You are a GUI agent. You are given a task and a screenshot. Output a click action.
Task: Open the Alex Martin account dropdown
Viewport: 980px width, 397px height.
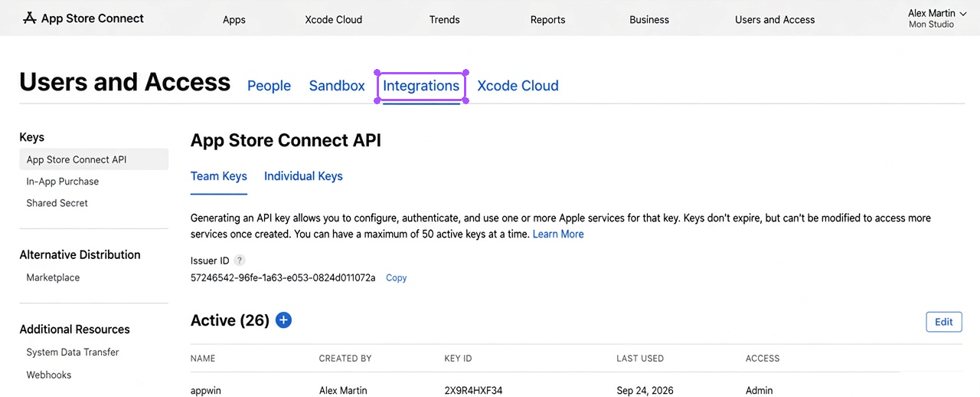pyautogui.click(x=936, y=18)
